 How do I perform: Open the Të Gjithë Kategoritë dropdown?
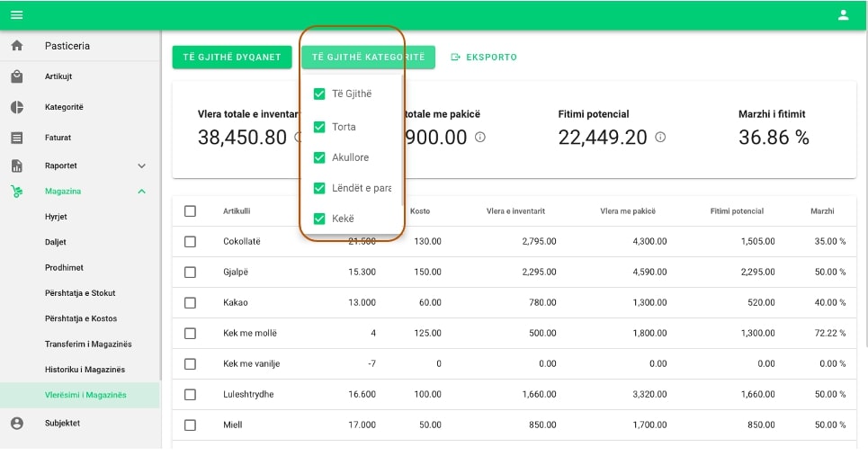368,58
